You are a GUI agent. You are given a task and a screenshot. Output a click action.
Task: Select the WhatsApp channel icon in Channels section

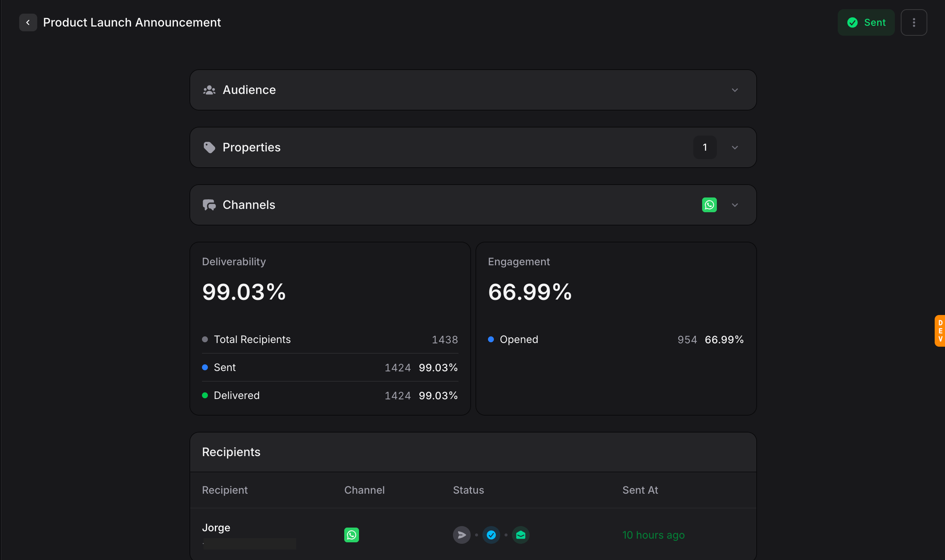pyautogui.click(x=709, y=204)
